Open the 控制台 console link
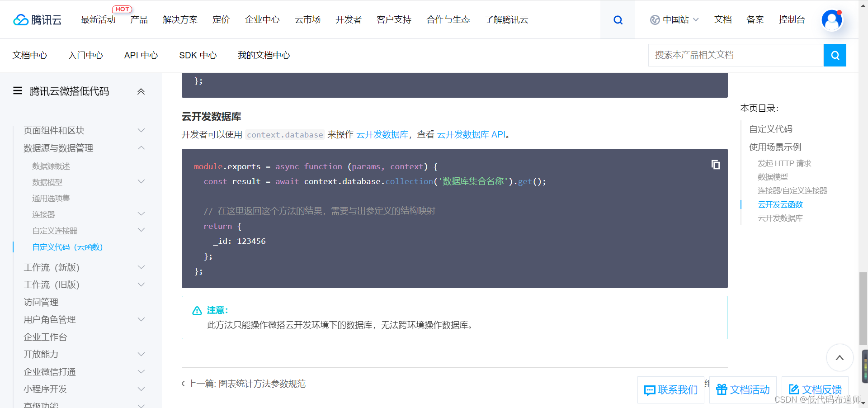This screenshot has width=868, height=408. point(792,20)
